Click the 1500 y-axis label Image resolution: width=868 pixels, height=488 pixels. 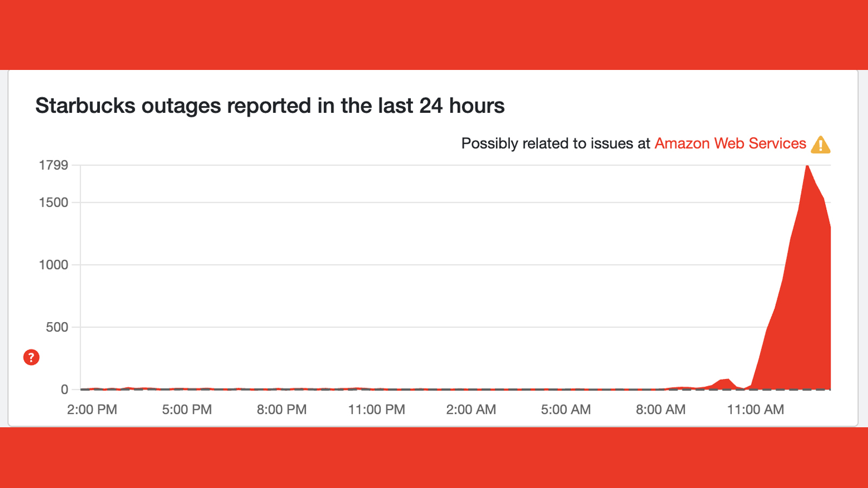pyautogui.click(x=53, y=203)
